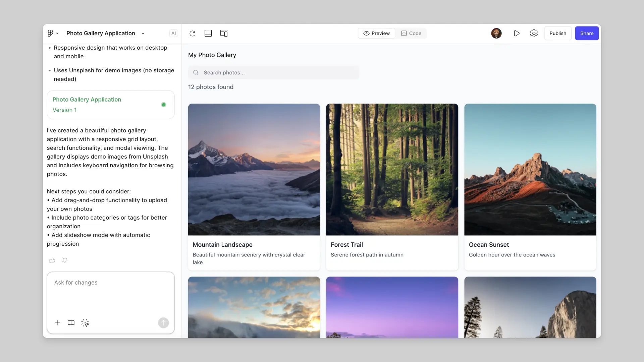Click the AI badge next to the title
The height and width of the screenshot is (362, 644).
pos(173,33)
